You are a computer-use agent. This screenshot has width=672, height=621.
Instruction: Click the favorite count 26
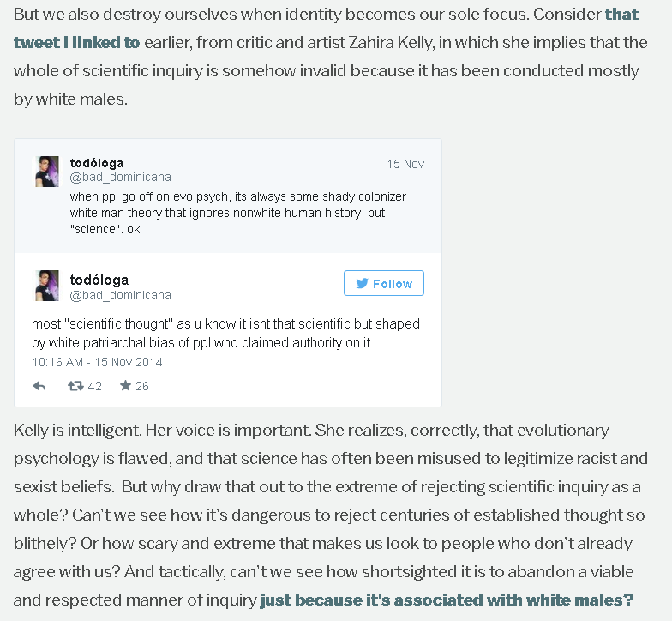click(142, 386)
